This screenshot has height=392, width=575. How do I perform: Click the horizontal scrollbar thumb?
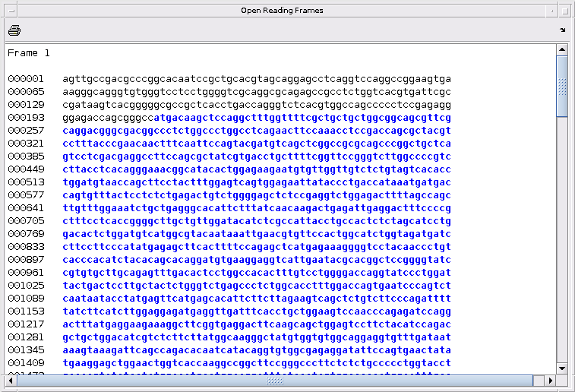click(275, 381)
